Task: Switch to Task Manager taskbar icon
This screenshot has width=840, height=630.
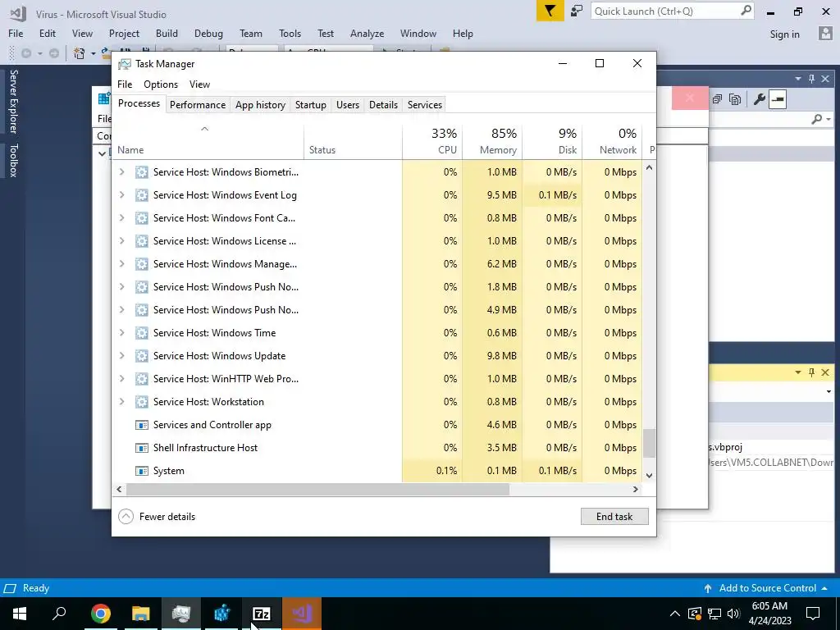Action: pos(181,614)
